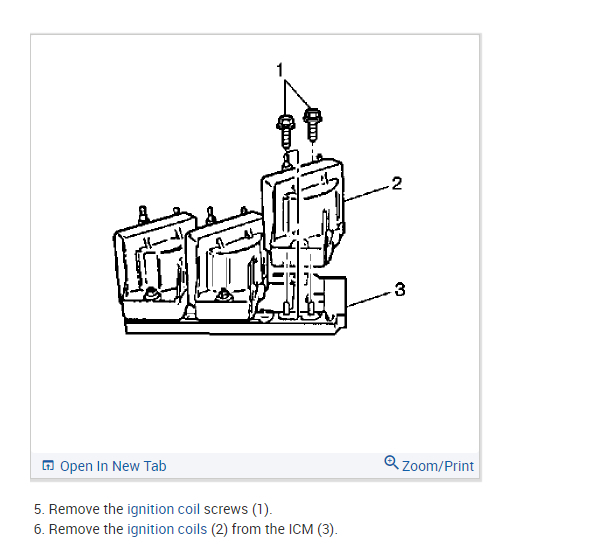This screenshot has width=614, height=548.
Task: Click the raised ignition coil in the diagram
Action: tap(303, 210)
